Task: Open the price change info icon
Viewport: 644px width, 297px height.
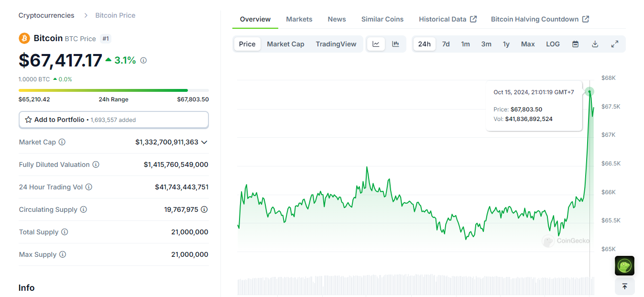Action: click(x=143, y=60)
